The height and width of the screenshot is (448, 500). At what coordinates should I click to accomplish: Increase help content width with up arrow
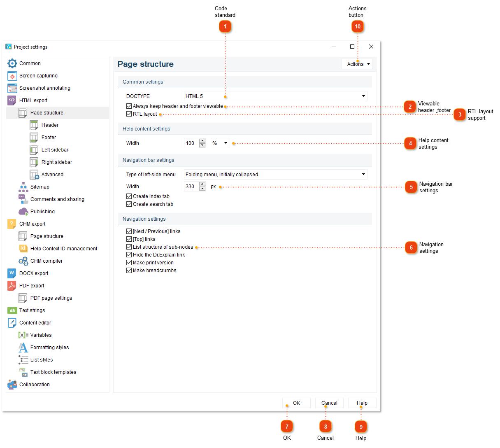[x=202, y=141]
